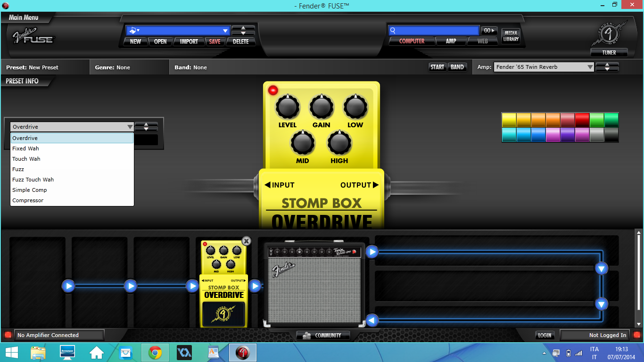
Task: Click the GO search button
Action: tap(489, 31)
